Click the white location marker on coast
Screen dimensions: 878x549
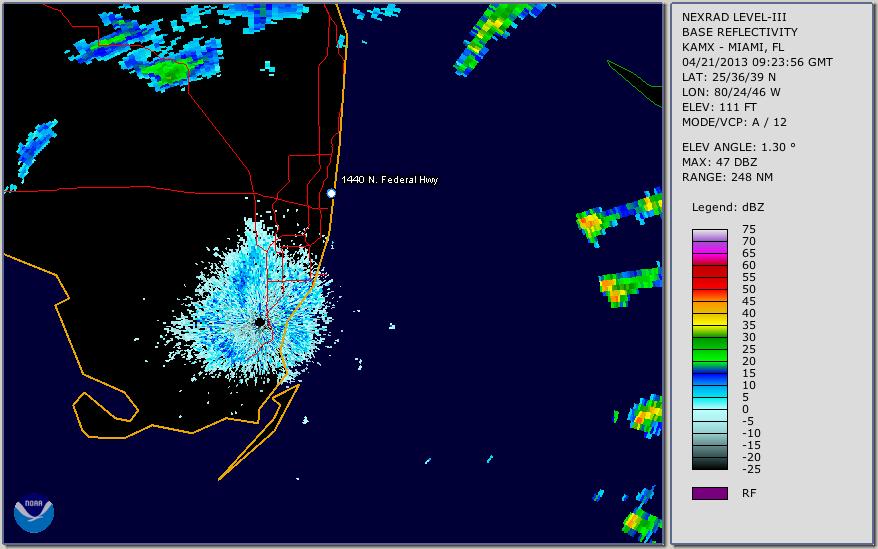point(331,193)
